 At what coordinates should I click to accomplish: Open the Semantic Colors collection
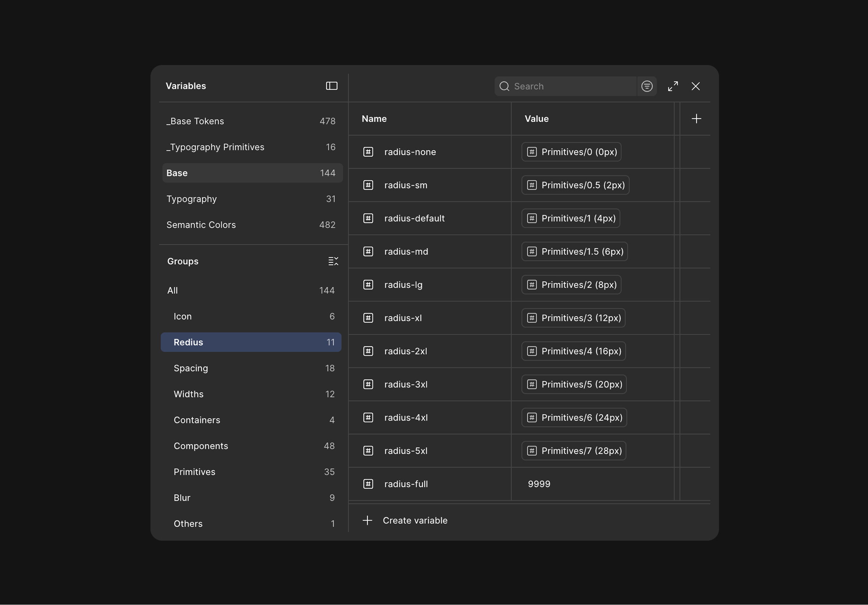click(x=252, y=225)
